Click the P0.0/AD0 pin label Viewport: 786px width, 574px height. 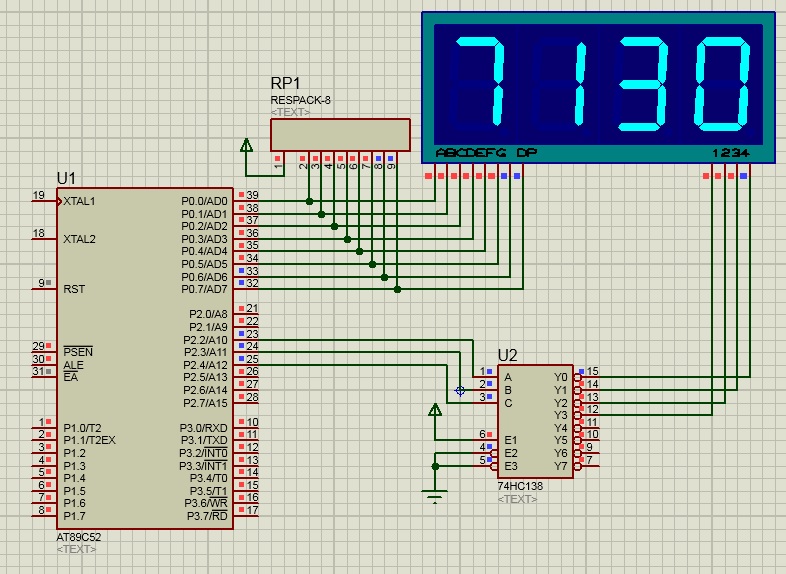(204, 202)
